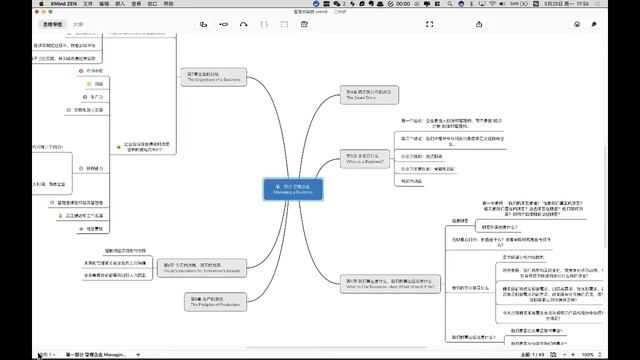Viewport: 640px width, 360px height.
Task: Click the yellow marker on second subtopic
Action: click(x=89, y=84)
